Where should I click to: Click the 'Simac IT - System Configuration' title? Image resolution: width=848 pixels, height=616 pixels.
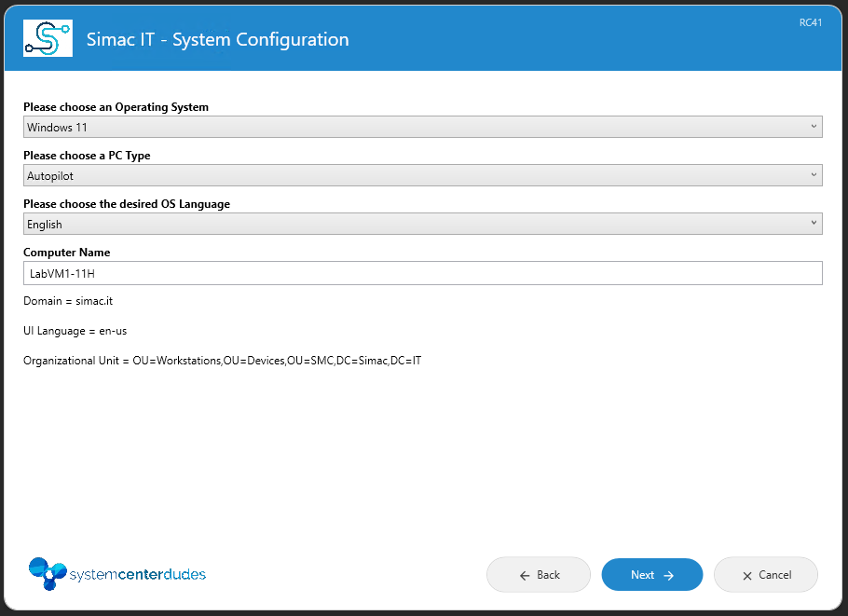pos(217,39)
